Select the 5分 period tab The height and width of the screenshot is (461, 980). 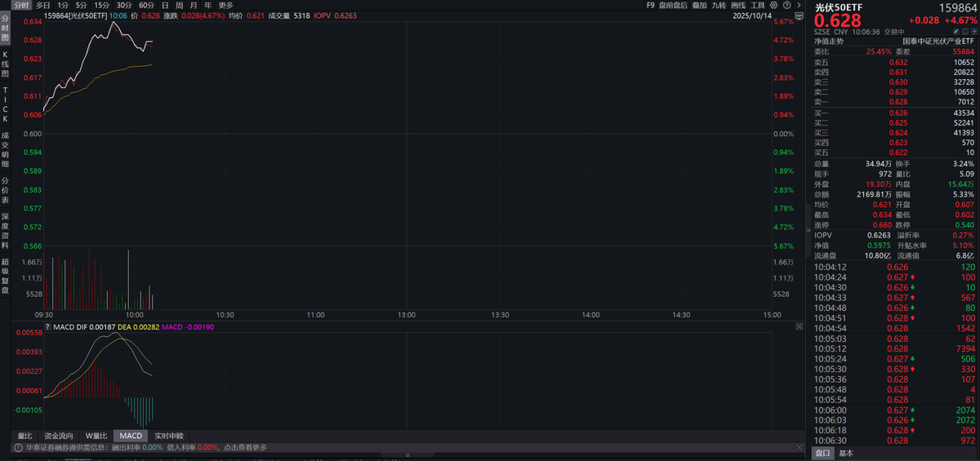82,5
